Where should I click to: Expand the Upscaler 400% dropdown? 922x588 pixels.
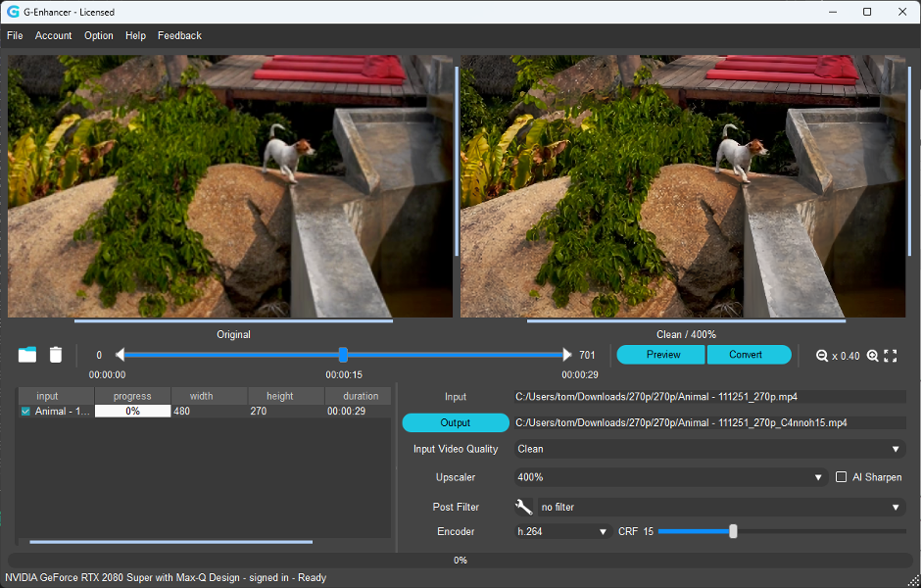[x=670, y=477]
